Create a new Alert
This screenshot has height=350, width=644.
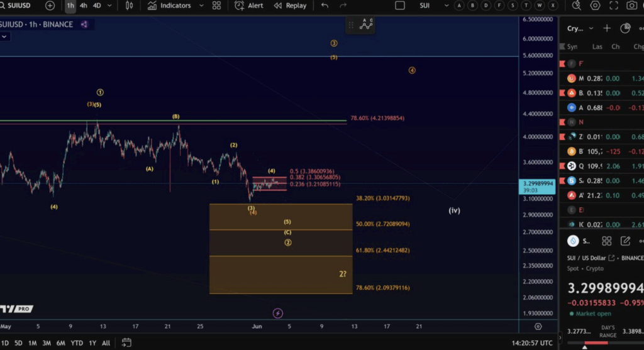click(249, 5)
